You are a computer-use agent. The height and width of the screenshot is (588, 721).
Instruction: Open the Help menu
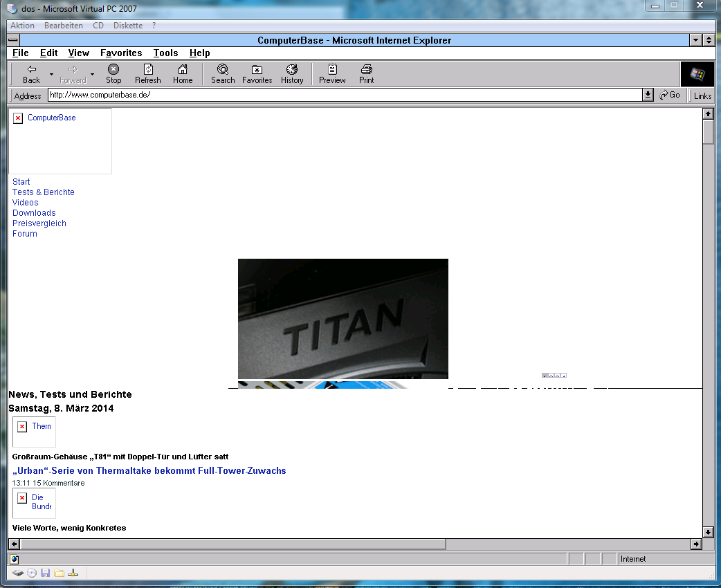point(199,53)
